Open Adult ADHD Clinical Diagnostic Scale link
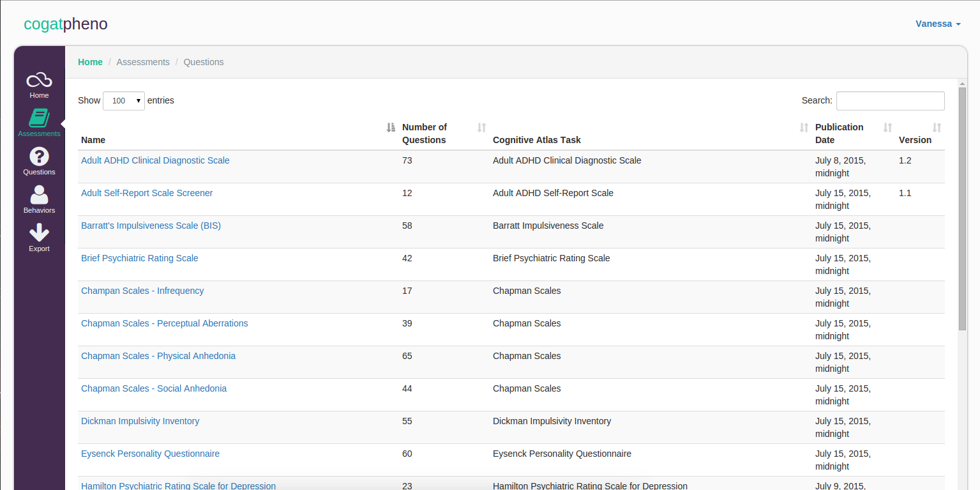 (x=155, y=160)
